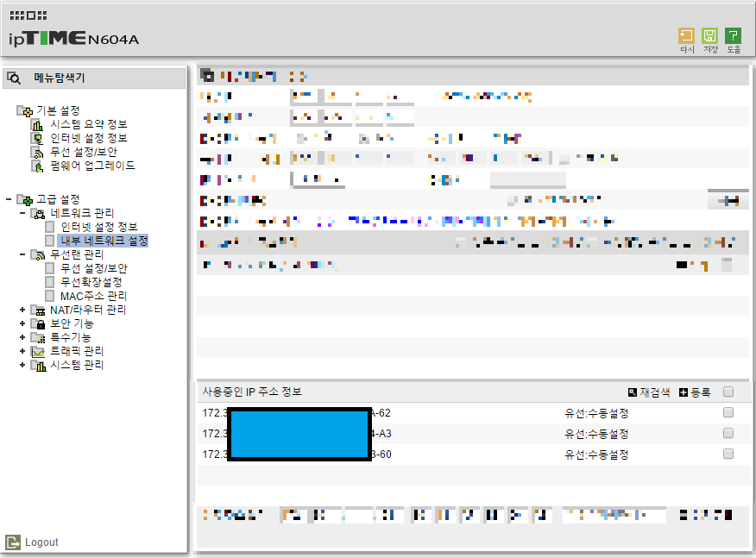Select 내부 네트워크 설정 in tree
The width and height of the screenshot is (756, 558).
104,241
